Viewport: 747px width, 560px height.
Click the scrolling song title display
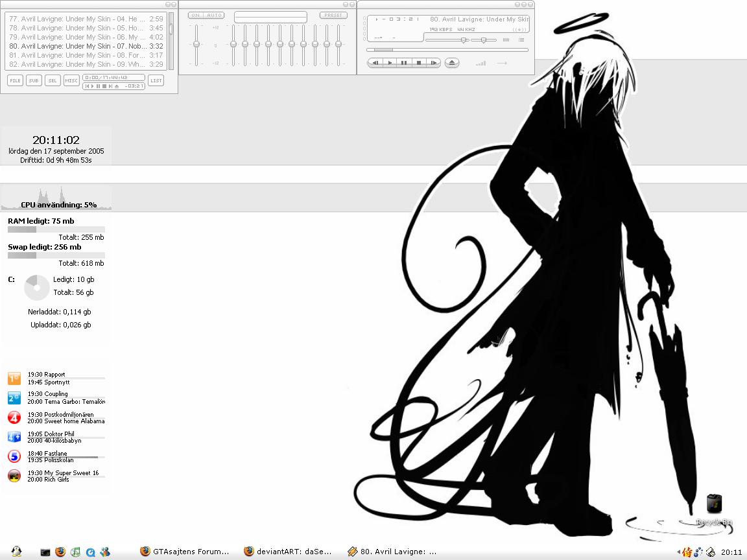pyautogui.click(x=479, y=19)
